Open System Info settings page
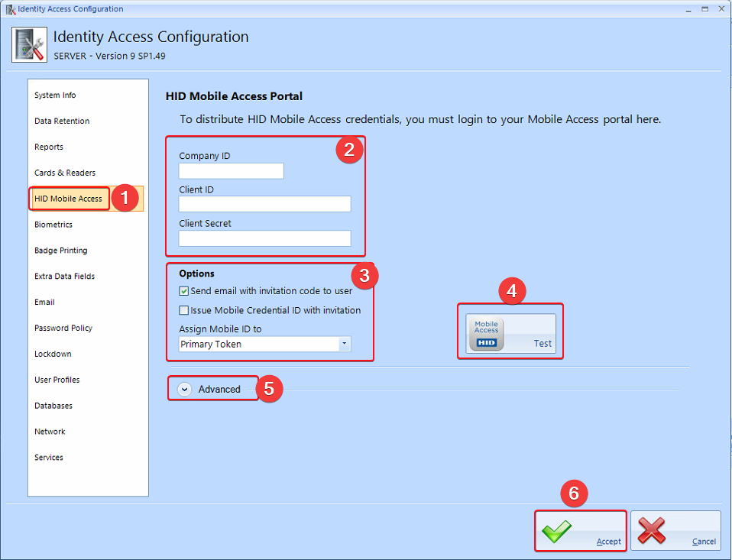Image resolution: width=732 pixels, height=560 pixels. [x=55, y=95]
